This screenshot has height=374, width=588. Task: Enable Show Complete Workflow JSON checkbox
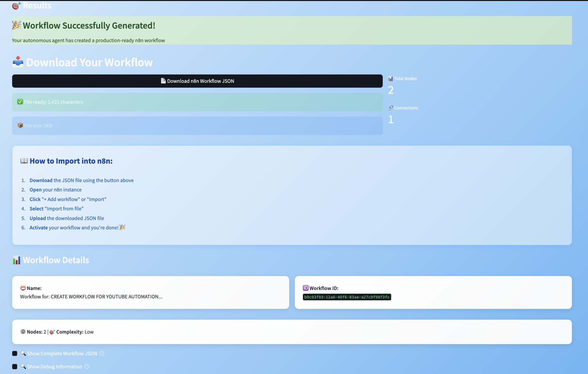[x=15, y=354]
